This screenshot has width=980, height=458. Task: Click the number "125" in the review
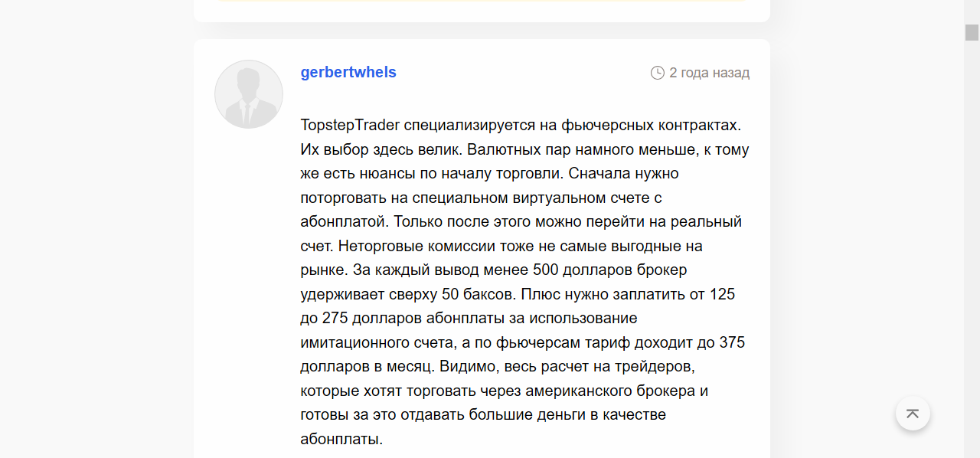pos(723,294)
